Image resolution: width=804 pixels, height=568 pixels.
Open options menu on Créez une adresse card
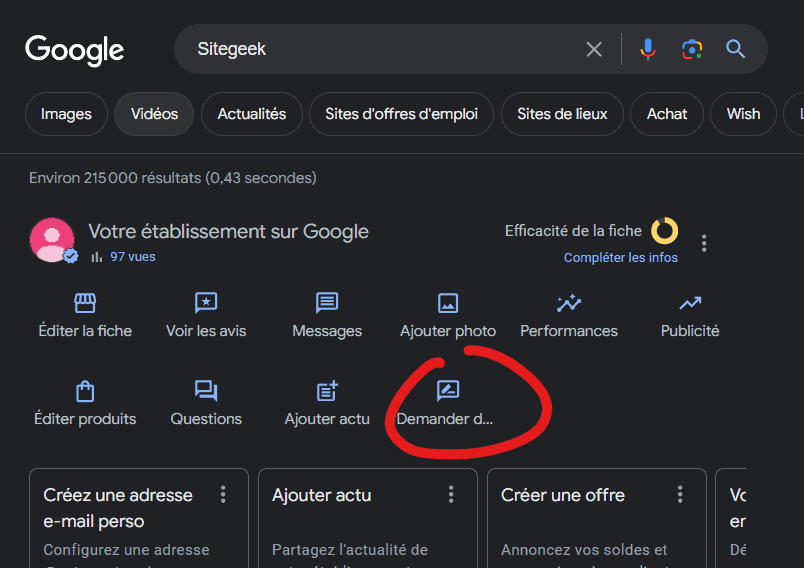click(223, 495)
